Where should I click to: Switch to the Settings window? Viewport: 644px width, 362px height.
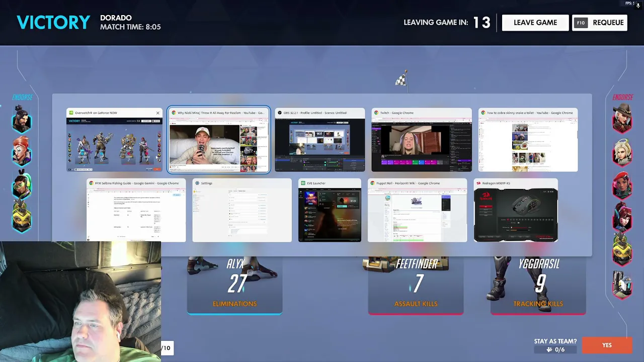[x=242, y=210]
